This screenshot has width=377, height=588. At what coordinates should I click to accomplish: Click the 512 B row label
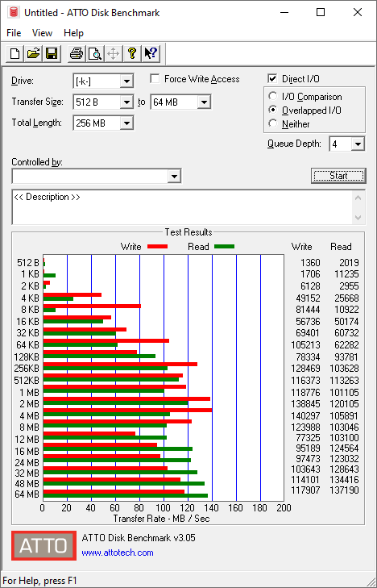click(28, 263)
